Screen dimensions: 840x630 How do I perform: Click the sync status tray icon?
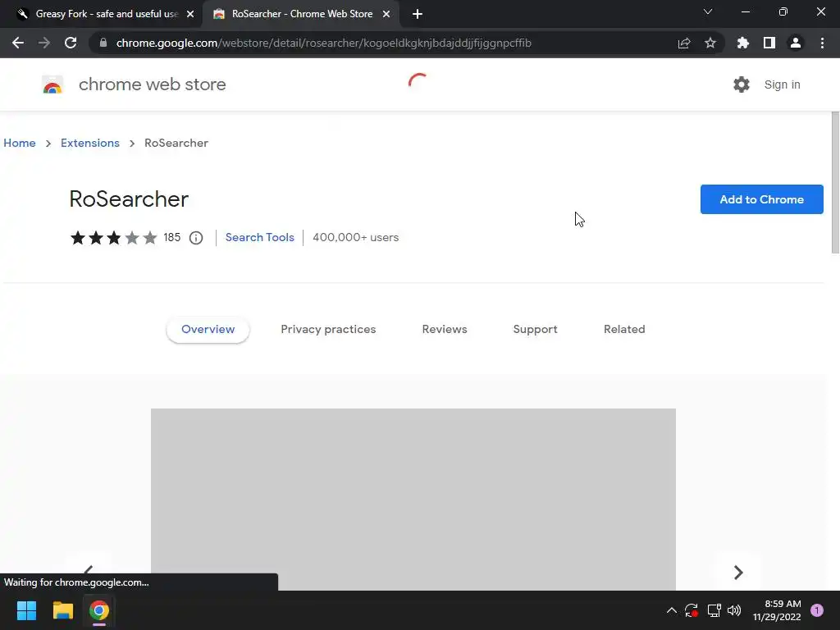[691, 610]
